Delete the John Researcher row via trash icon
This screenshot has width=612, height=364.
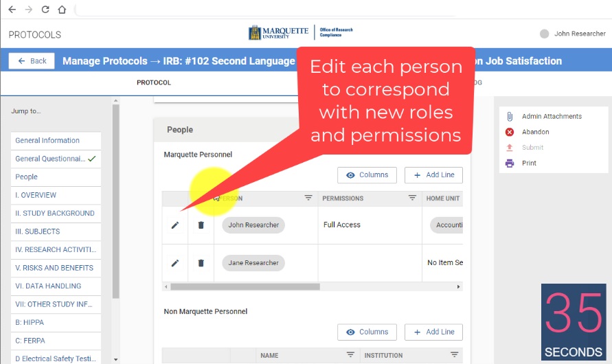click(201, 225)
